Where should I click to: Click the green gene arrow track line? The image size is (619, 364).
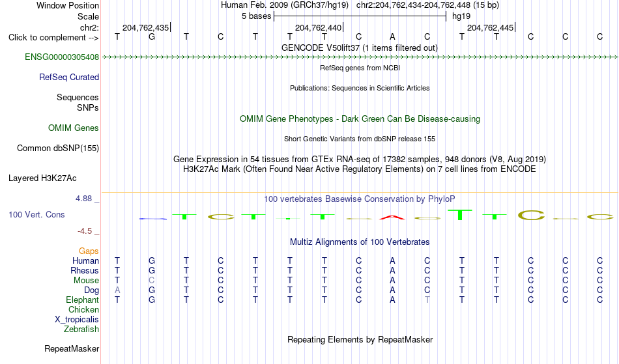coord(360,57)
